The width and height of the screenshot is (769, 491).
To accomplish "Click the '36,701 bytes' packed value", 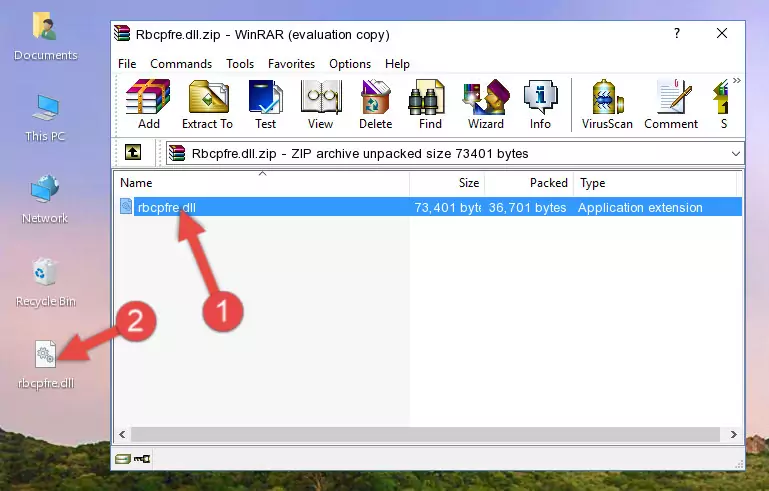I will [x=527, y=207].
